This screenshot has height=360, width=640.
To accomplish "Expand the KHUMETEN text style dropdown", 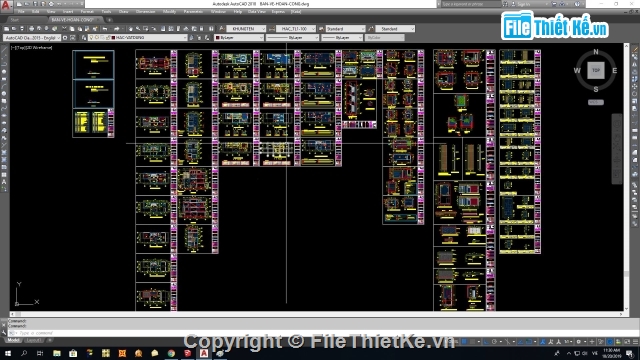I will [x=246, y=29].
